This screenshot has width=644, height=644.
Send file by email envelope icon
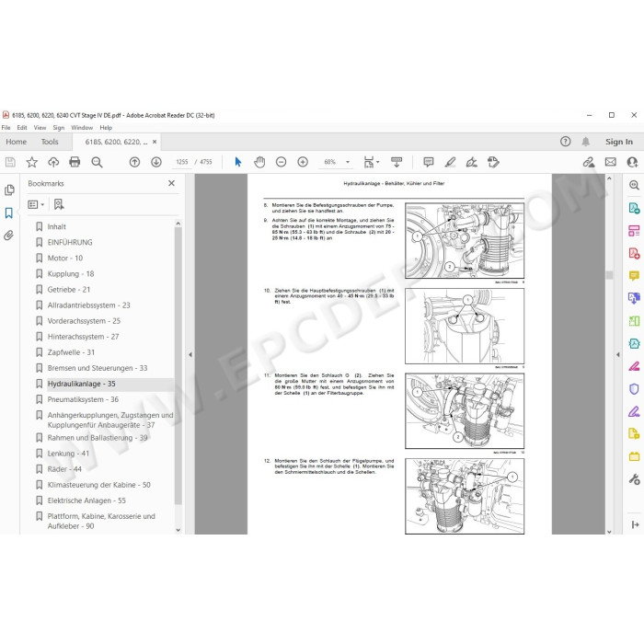611,162
